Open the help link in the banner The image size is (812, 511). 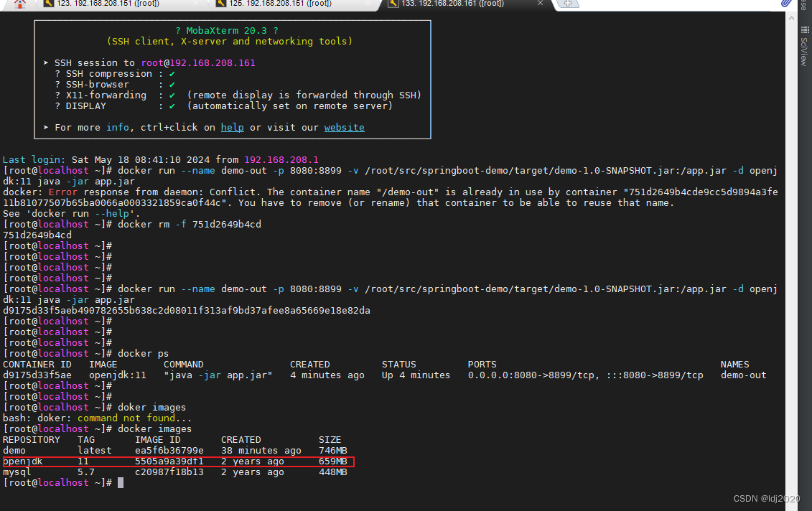tap(232, 127)
